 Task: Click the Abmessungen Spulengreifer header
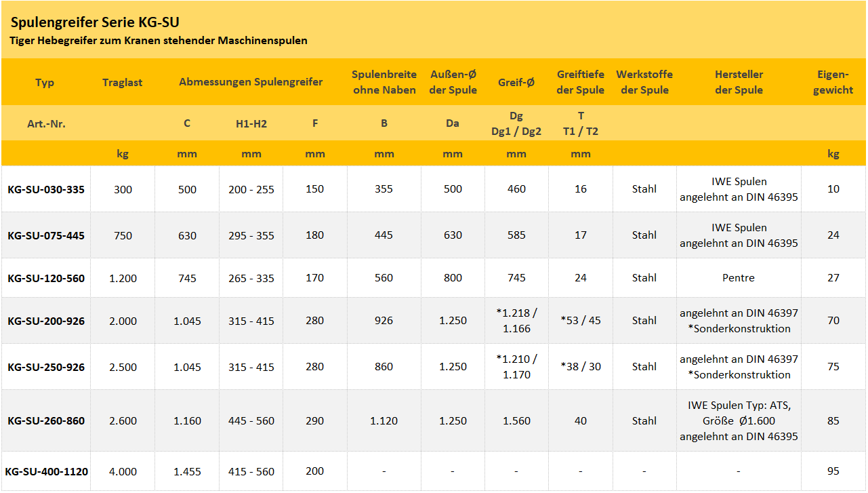[251, 82]
